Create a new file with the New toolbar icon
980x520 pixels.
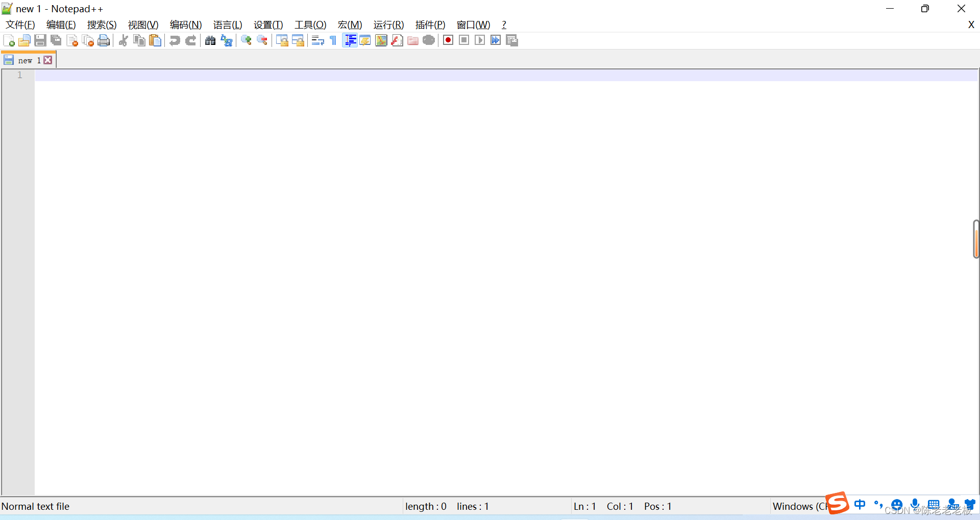9,40
